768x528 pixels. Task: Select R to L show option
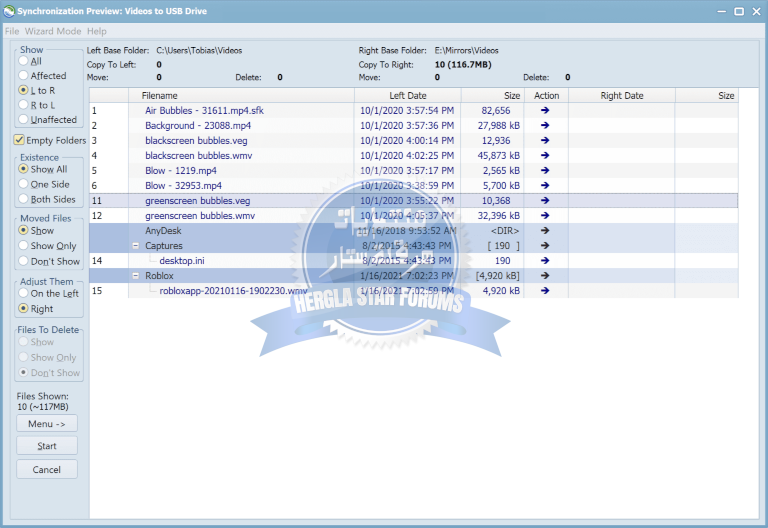click(x=24, y=105)
